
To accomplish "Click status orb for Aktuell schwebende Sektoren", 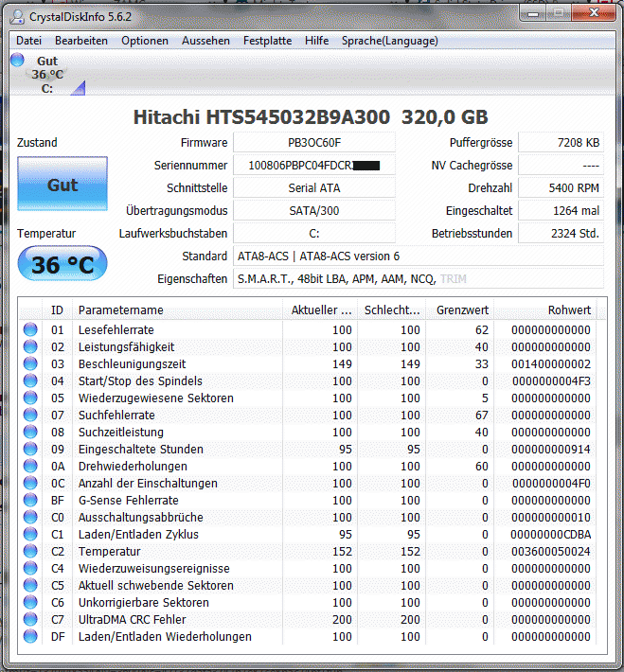I will point(30,585).
